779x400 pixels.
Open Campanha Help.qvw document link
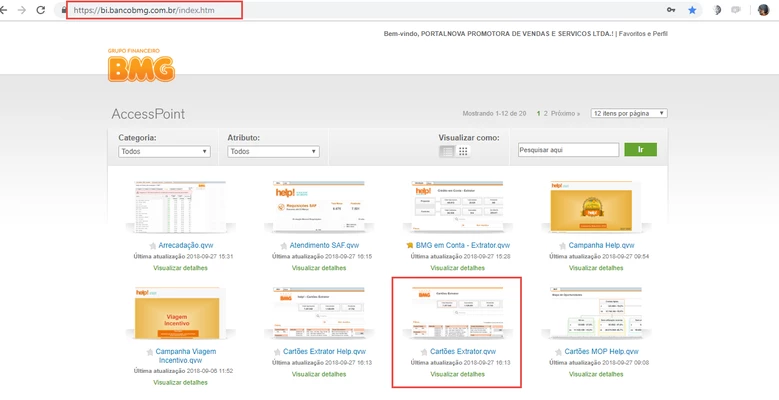tap(601, 245)
